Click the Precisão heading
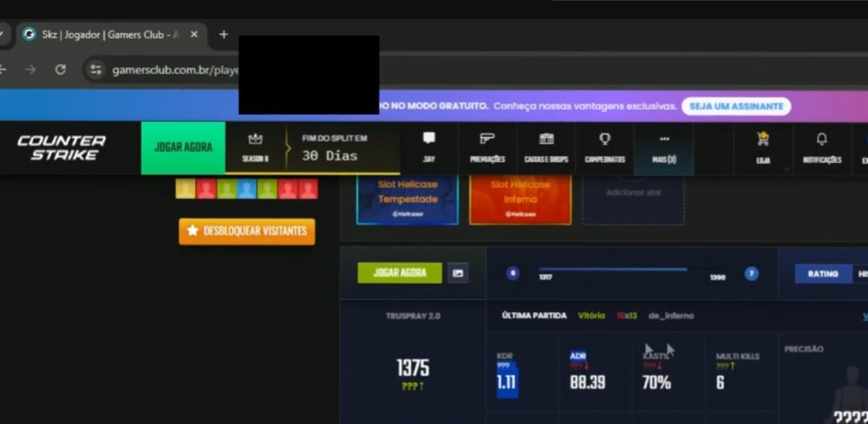The image size is (868, 424). click(x=804, y=349)
